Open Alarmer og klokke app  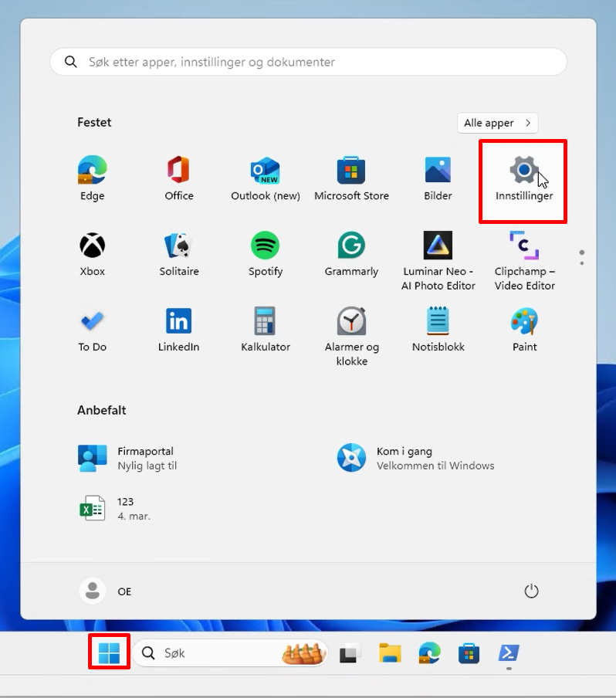351,337
